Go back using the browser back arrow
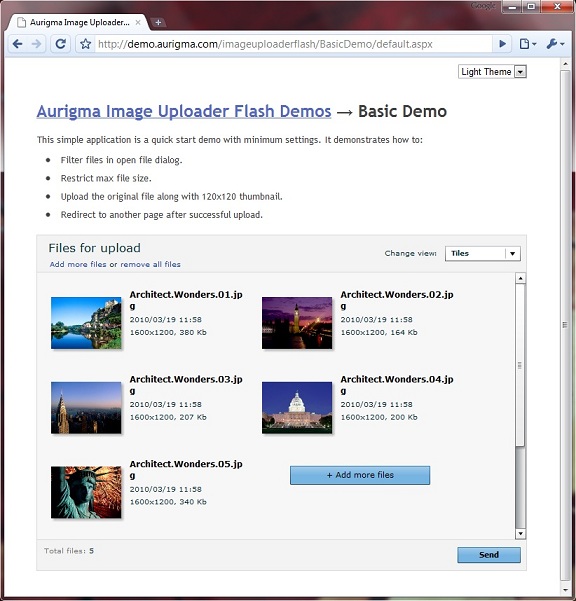Viewport: 576px width, 601px height. pos(17,44)
